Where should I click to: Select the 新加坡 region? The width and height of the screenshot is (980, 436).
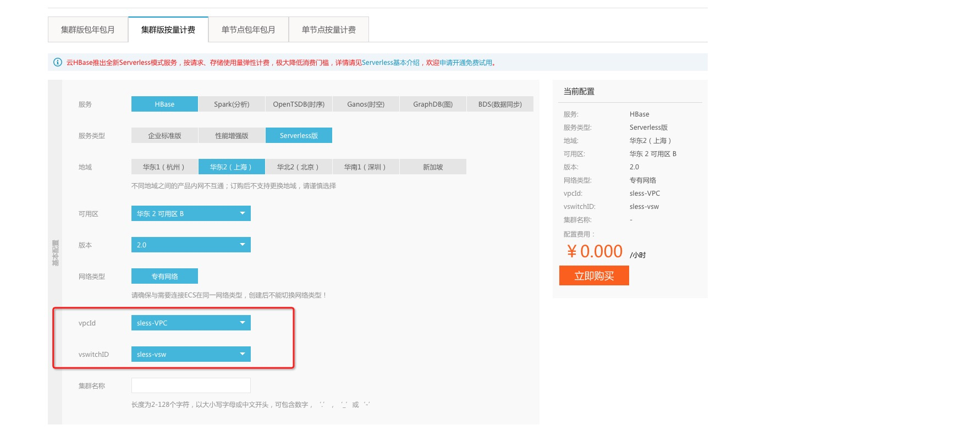tap(433, 167)
